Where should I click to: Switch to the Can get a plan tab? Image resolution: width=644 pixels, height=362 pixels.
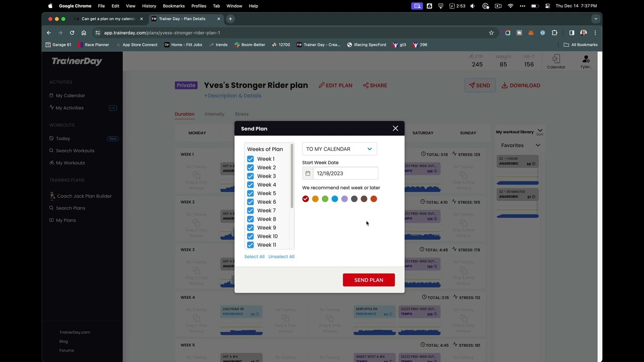[108, 19]
